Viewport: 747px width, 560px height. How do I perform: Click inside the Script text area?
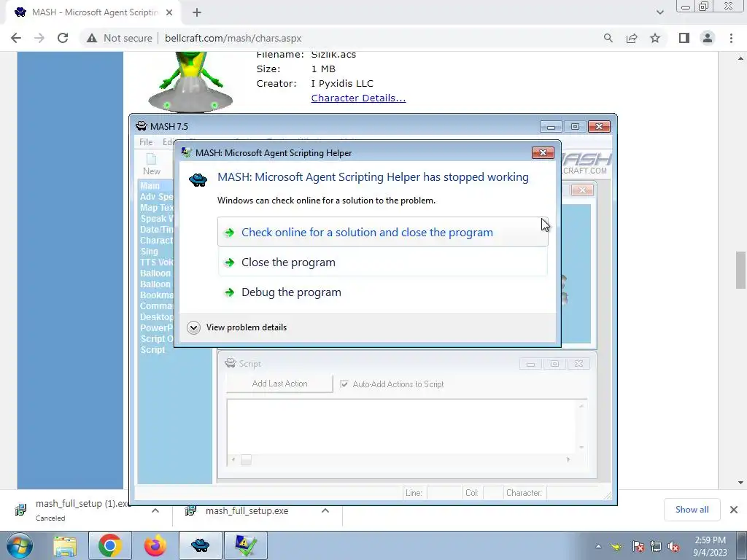[x=403, y=426]
